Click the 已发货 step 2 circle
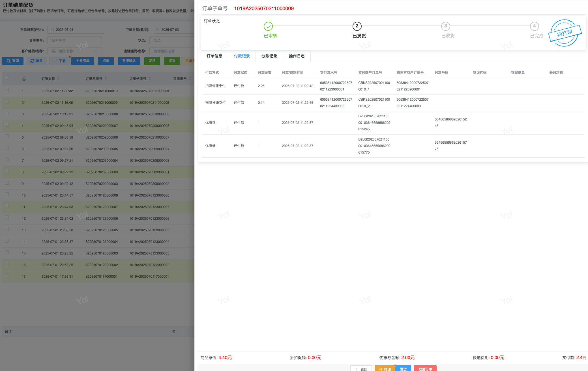This screenshot has width=588, height=371. (x=357, y=26)
